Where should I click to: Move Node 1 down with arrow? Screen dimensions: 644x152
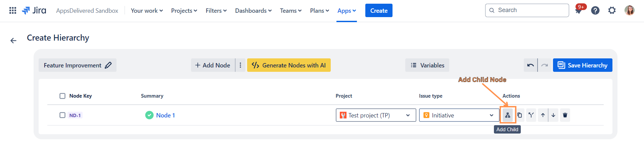[x=553, y=115]
